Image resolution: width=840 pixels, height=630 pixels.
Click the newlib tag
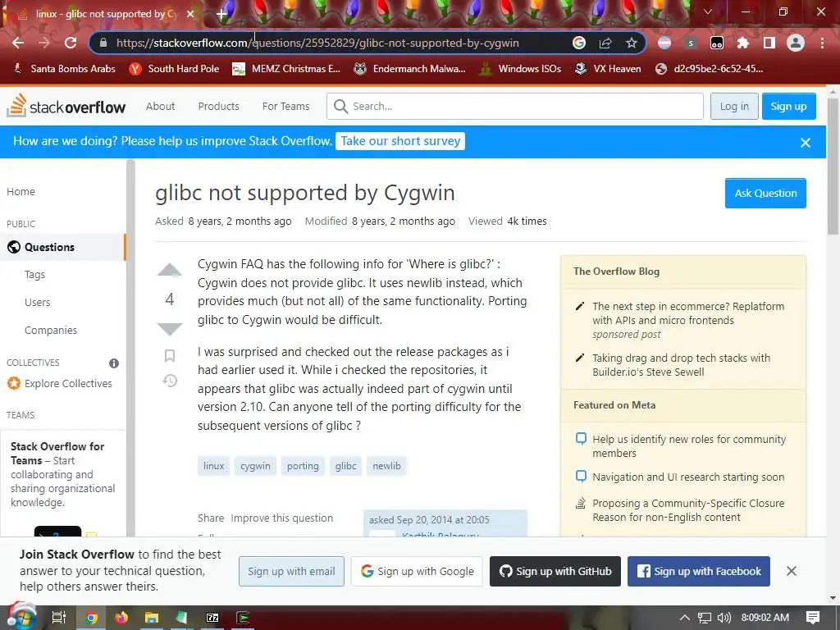point(386,466)
